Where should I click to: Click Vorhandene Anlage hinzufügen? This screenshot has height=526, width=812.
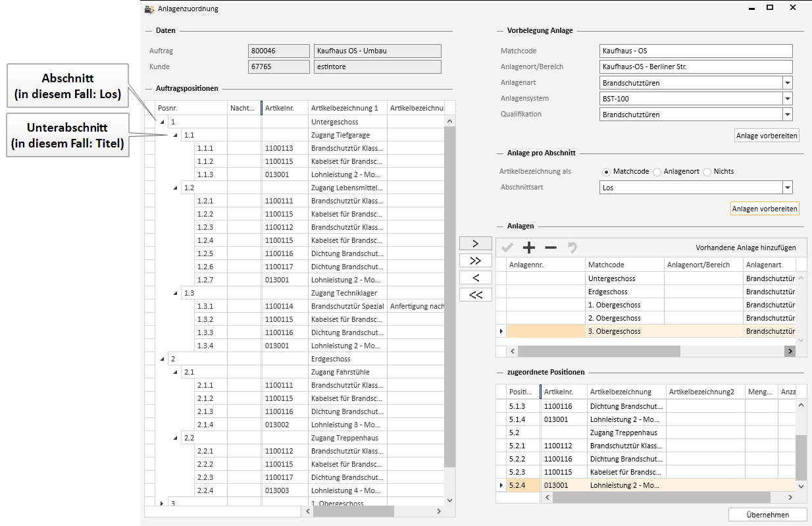pyautogui.click(x=746, y=248)
